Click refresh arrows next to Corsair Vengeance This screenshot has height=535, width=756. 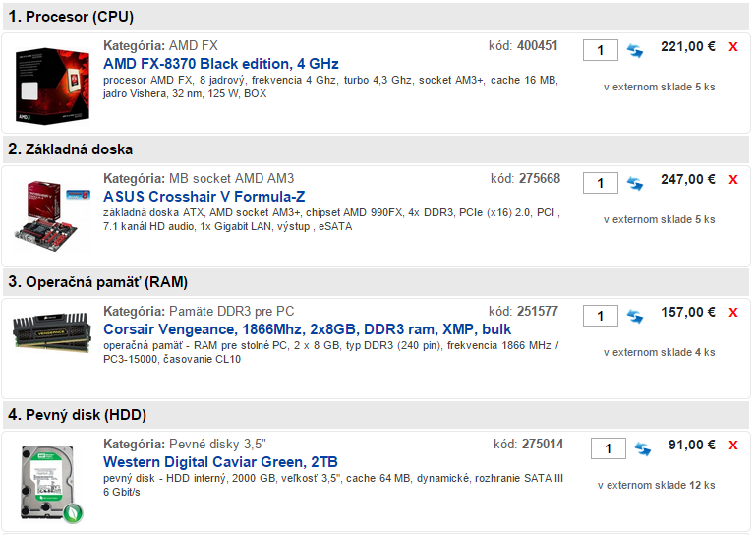point(635,317)
